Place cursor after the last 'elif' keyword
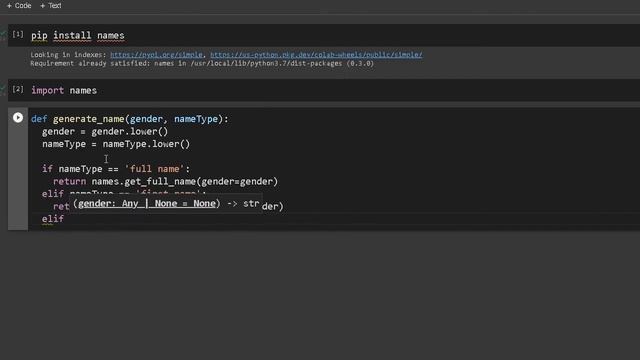The width and height of the screenshot is (640, 360). tap(64, 219)
